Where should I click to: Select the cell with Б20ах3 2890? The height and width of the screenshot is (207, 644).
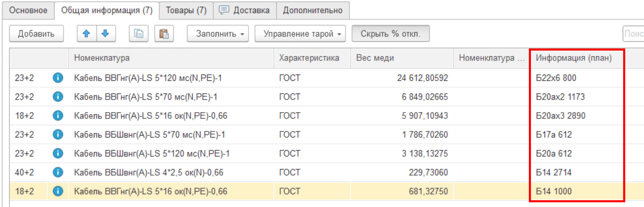pyautogui.click(x=577, y=116)
